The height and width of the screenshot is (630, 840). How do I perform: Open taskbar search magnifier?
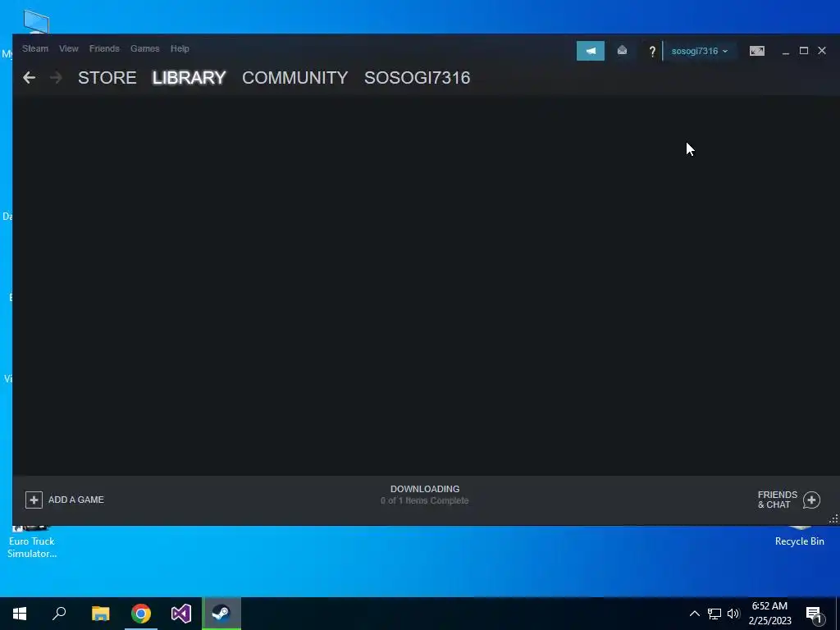tap(59, 614)
